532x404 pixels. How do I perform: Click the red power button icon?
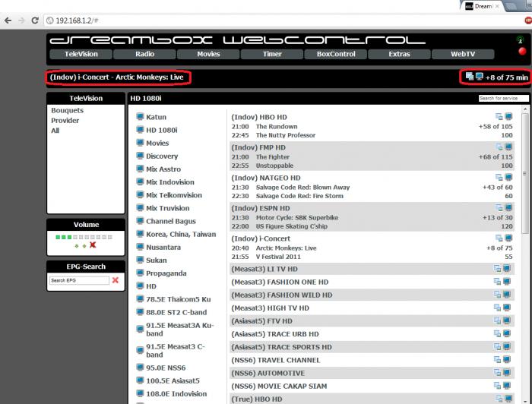coord(522,51)
